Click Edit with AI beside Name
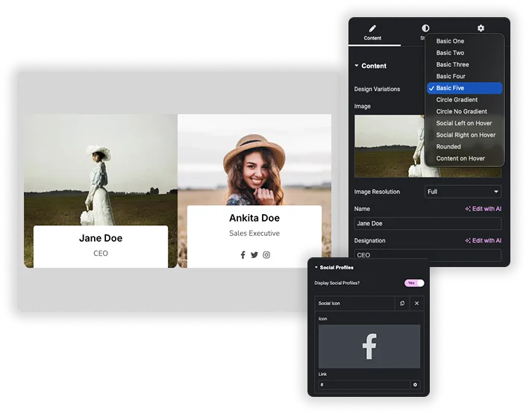This screenshot has height=414, width=532. pyautogui.click(x=484, y=209)
